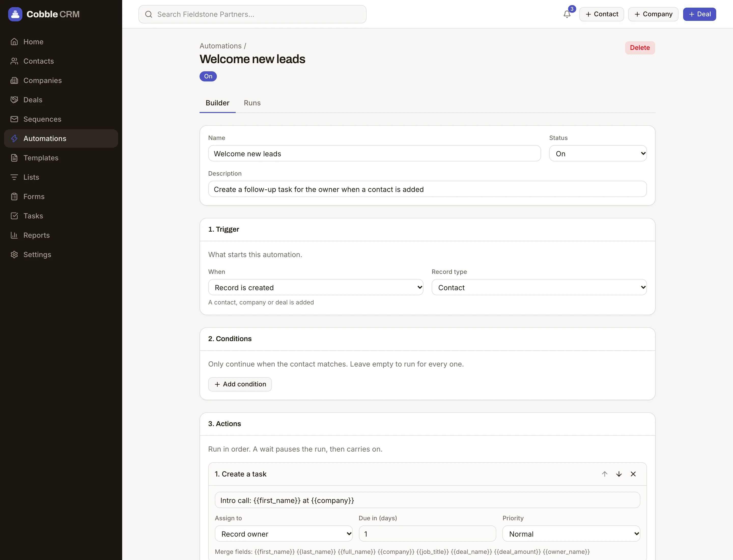This screenshot has height=560, width=733.
Task: Click the Automations breadcrumb link
Action: coord(220,46)
